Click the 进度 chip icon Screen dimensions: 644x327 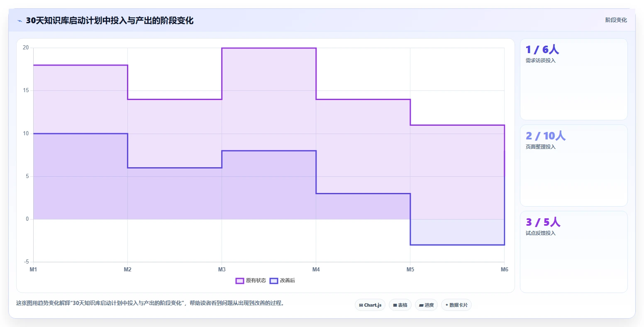coord(421,305)
